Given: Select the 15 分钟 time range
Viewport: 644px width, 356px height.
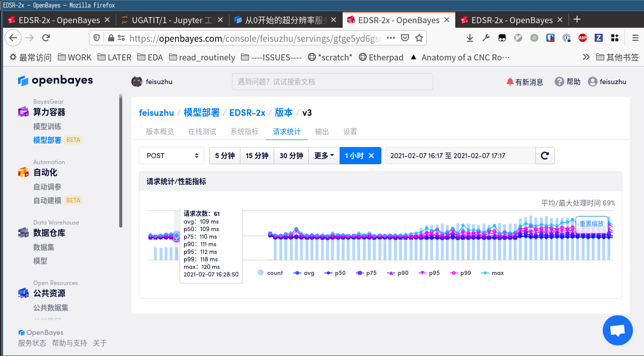Looking at the screenshot, I should point(257,156).
